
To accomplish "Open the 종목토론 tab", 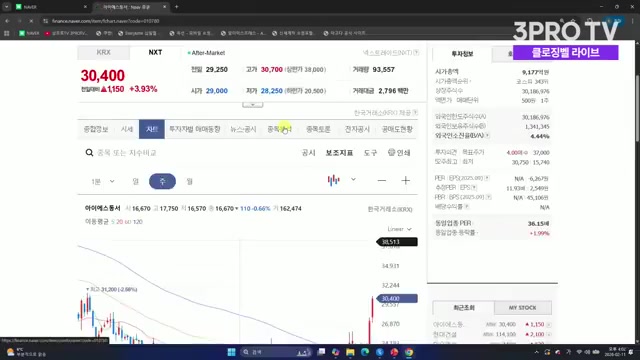I will click(x=318, y=129).
